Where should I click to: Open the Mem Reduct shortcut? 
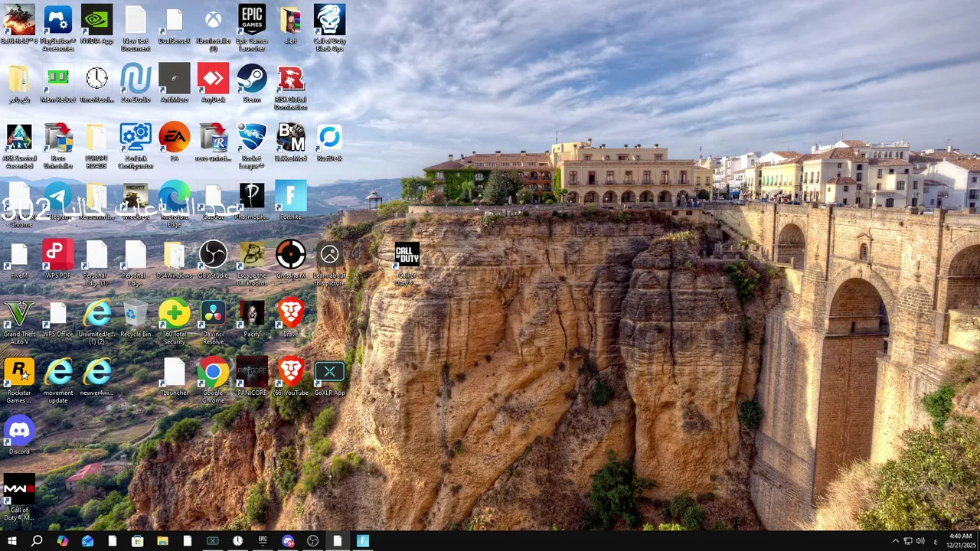pyautogui.click(x=58, y=84)
